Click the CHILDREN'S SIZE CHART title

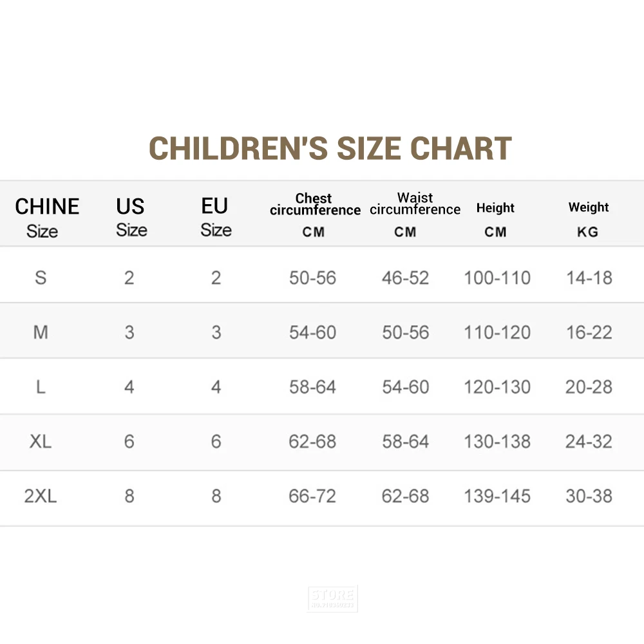coord(330,149)
